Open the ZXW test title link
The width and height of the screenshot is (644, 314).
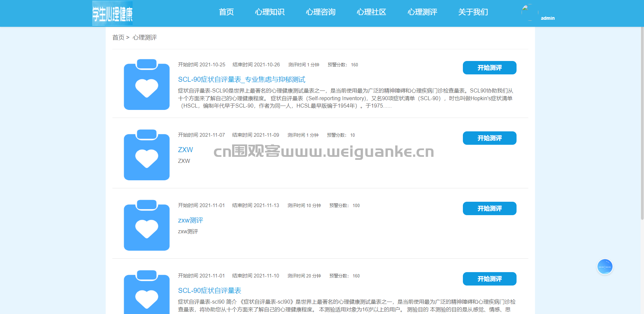click(185, 150)
